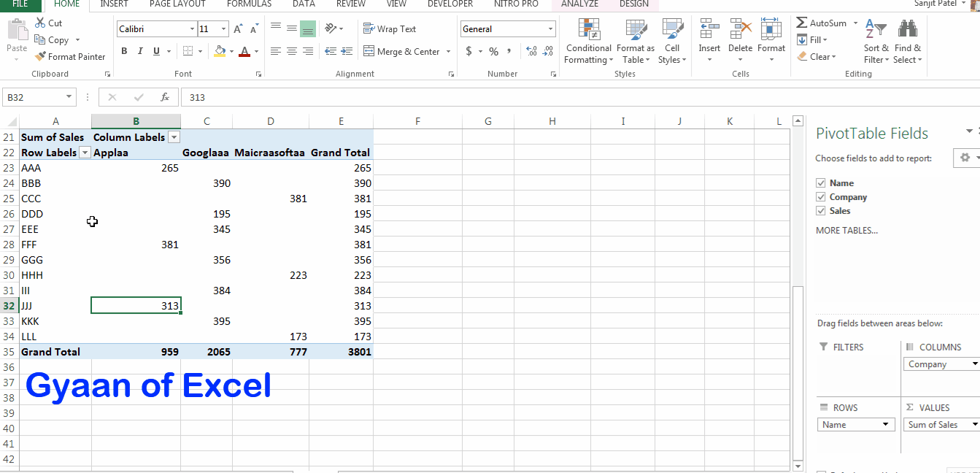Uncheck the Company field checkbox

[821, 197]
